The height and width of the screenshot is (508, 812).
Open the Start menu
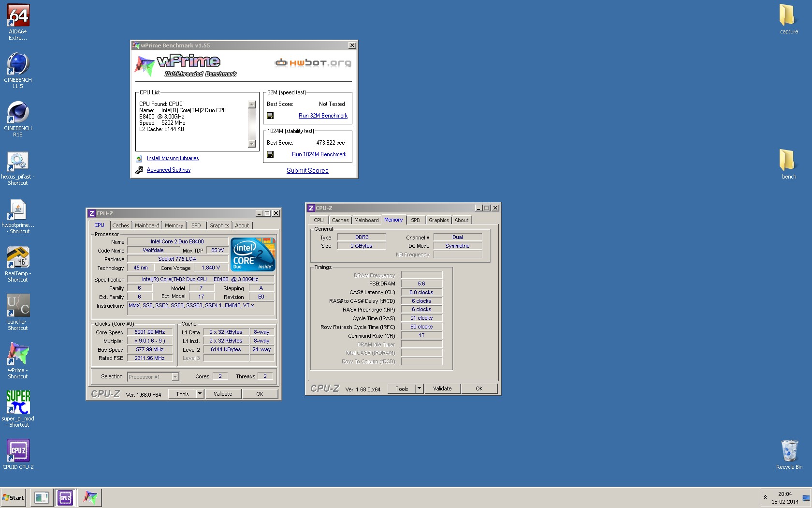coord(13,497)
